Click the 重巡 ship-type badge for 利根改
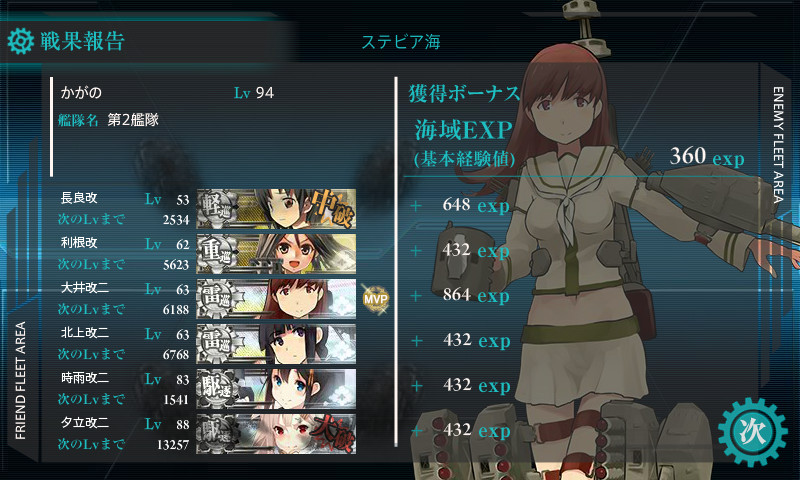 217,254
